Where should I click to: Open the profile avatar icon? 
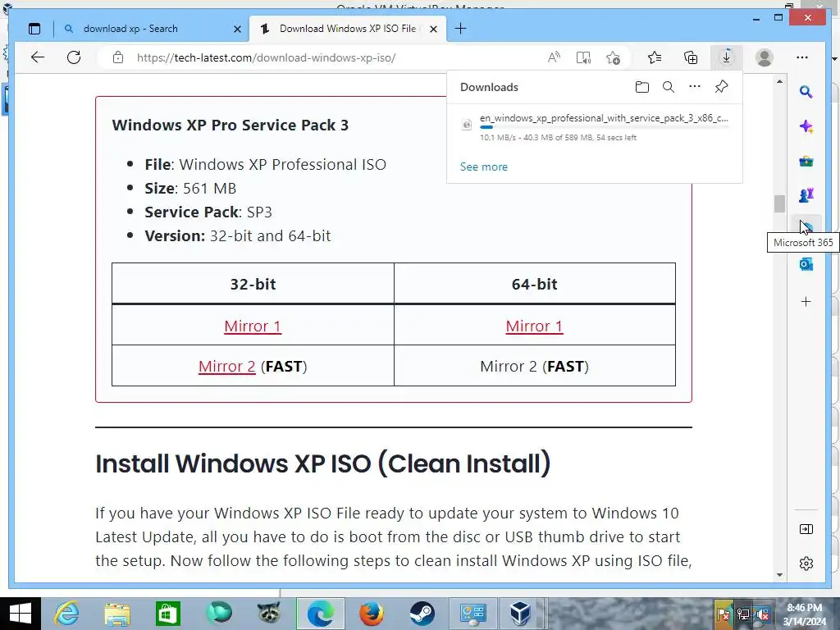pyautogui.click(x=765, y=57)
